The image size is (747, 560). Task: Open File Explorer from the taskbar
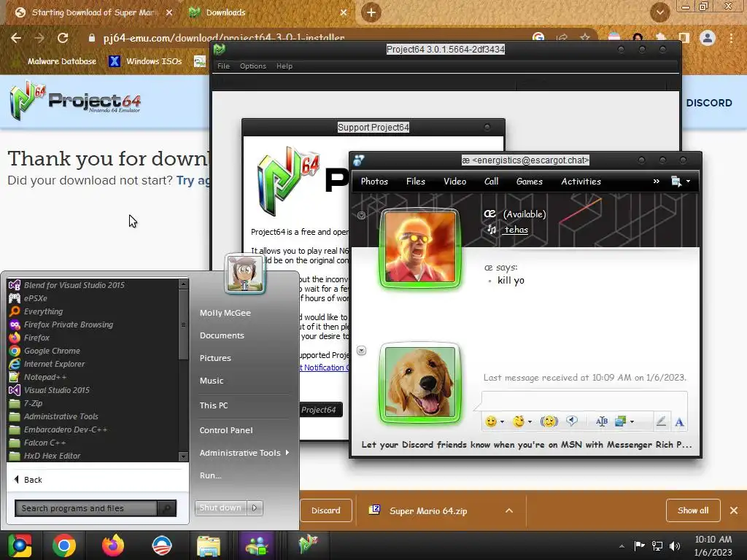pyautogui.click(x=209, y=545)
